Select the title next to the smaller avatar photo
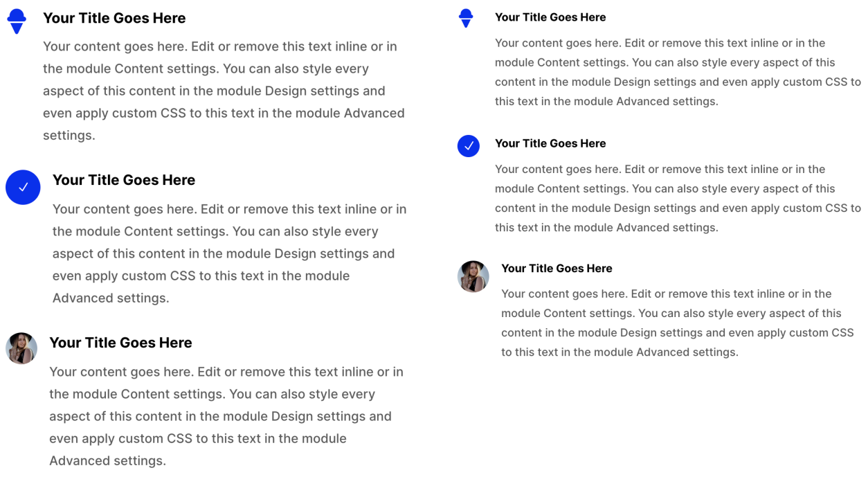Screen dimensions: 868x477 [557, 269]
